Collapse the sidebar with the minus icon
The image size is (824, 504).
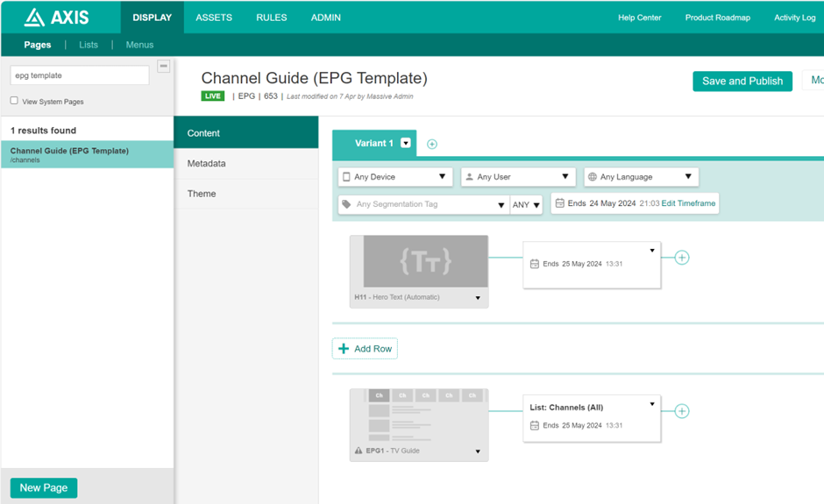tap(163, 67)
